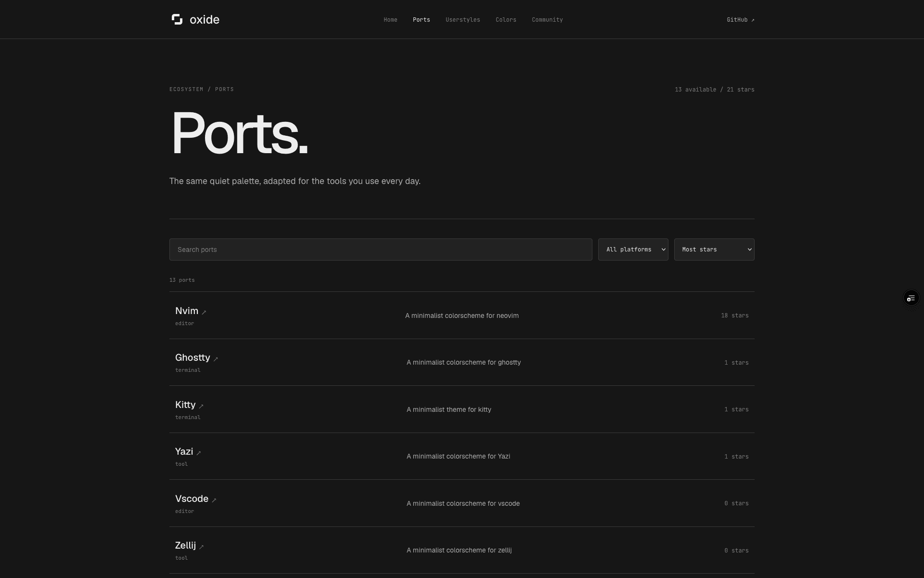The image size is (924, 578).
Task: Open the external link arrow beside Nvim
Action: 204,312
